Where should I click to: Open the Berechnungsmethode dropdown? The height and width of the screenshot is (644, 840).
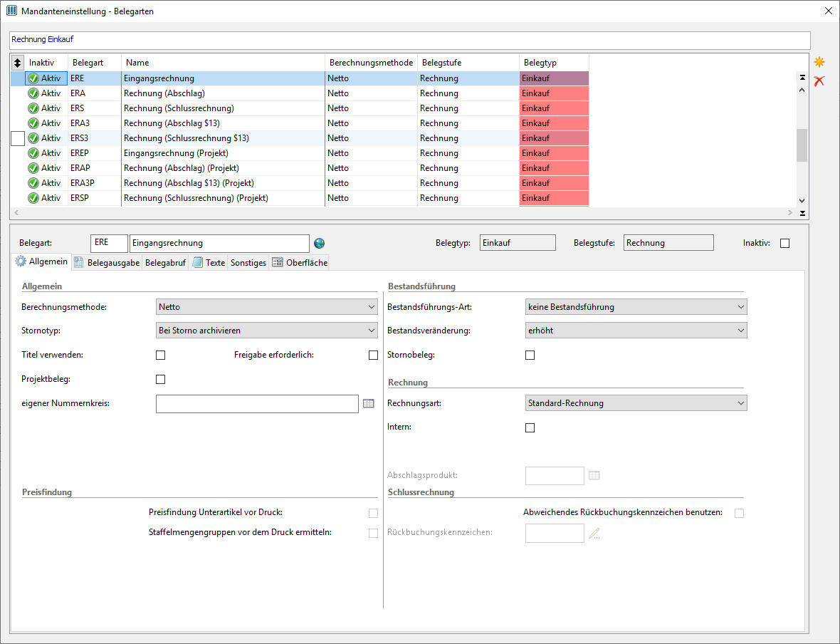tap(266, 307)
